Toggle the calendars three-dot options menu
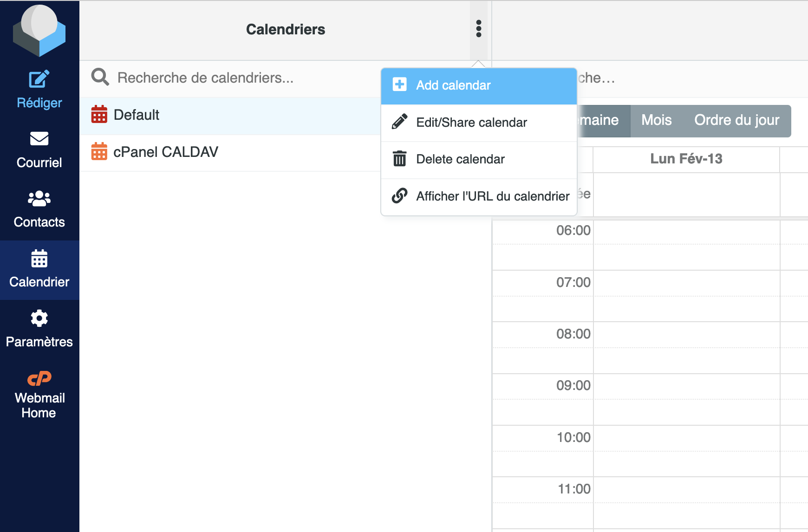This screenshot has height=532, width=808. point(479,29)
